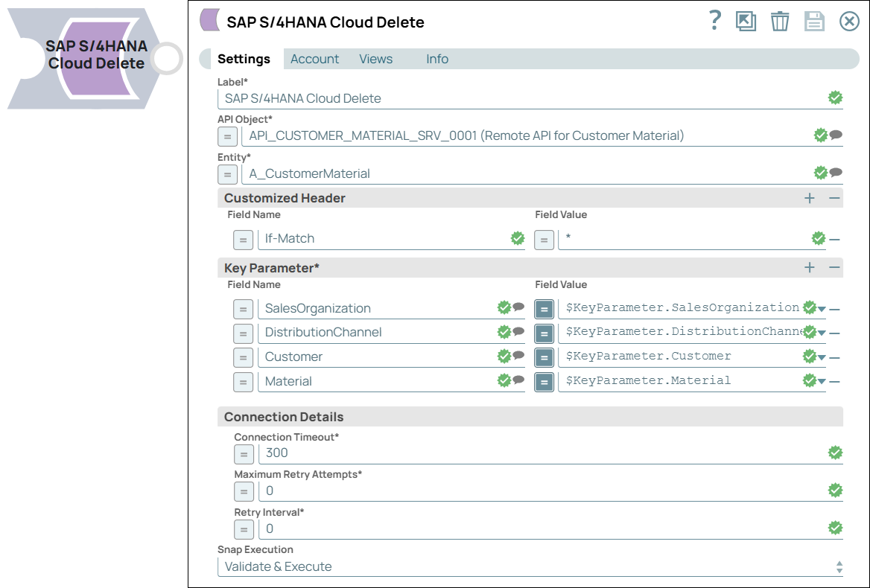Toggle expression for Customer field value

pos(544,358)
